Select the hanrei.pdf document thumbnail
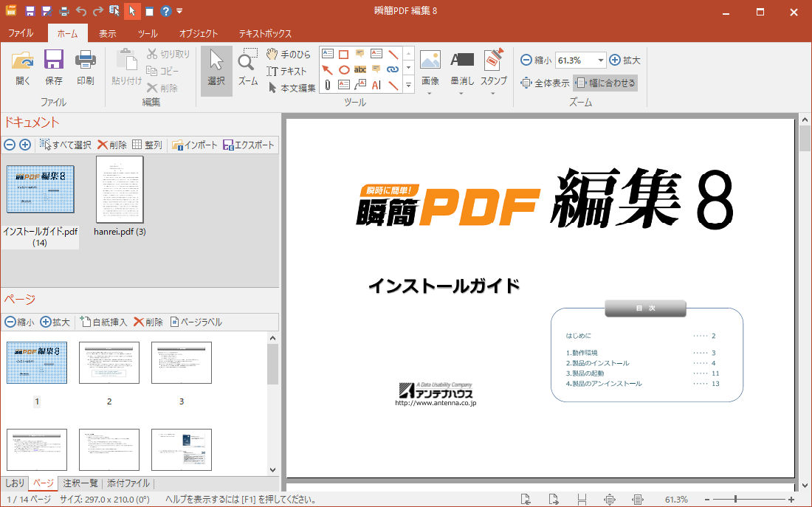Viewport: 812px width, 507px height. click(120, 190)
